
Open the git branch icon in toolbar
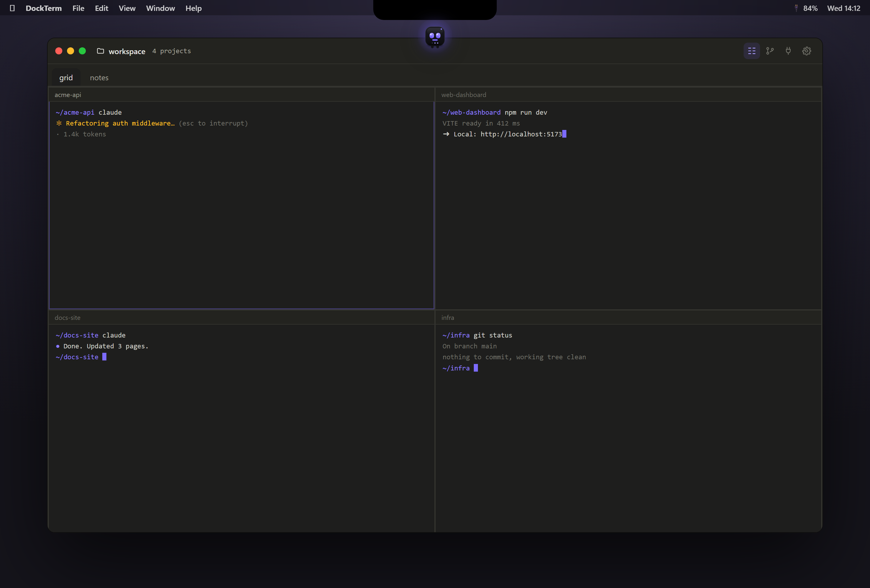click(x=770, y=51)
